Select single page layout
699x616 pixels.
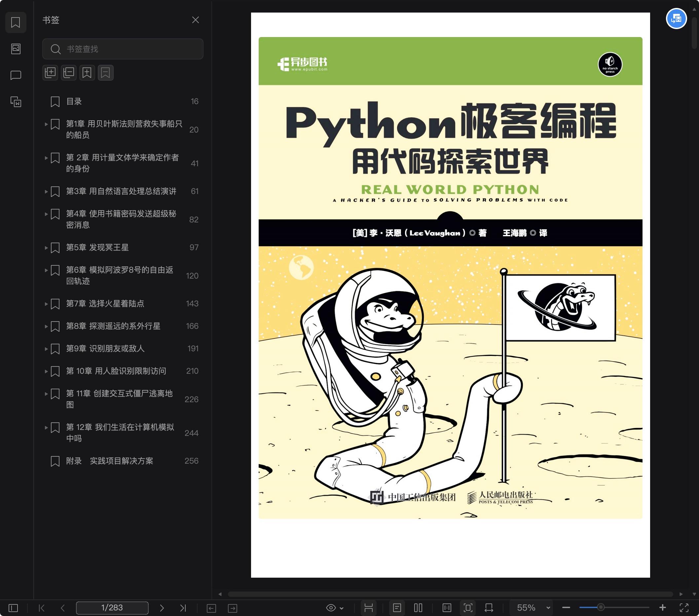click(397, 608)
